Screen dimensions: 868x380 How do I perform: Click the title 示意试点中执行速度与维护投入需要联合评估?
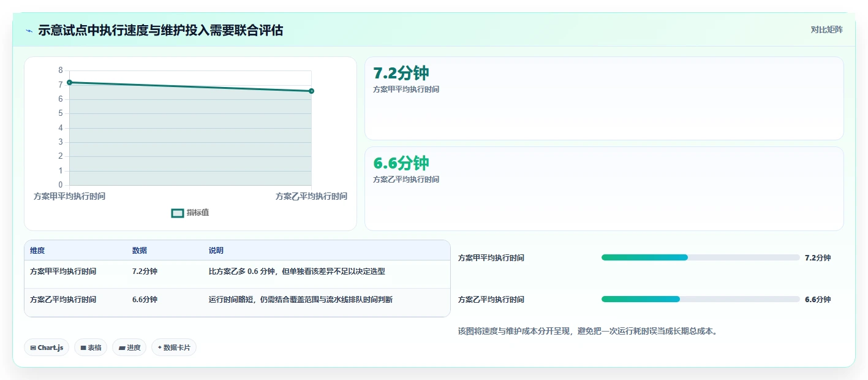pyautogui.click(x=160, y=31)
